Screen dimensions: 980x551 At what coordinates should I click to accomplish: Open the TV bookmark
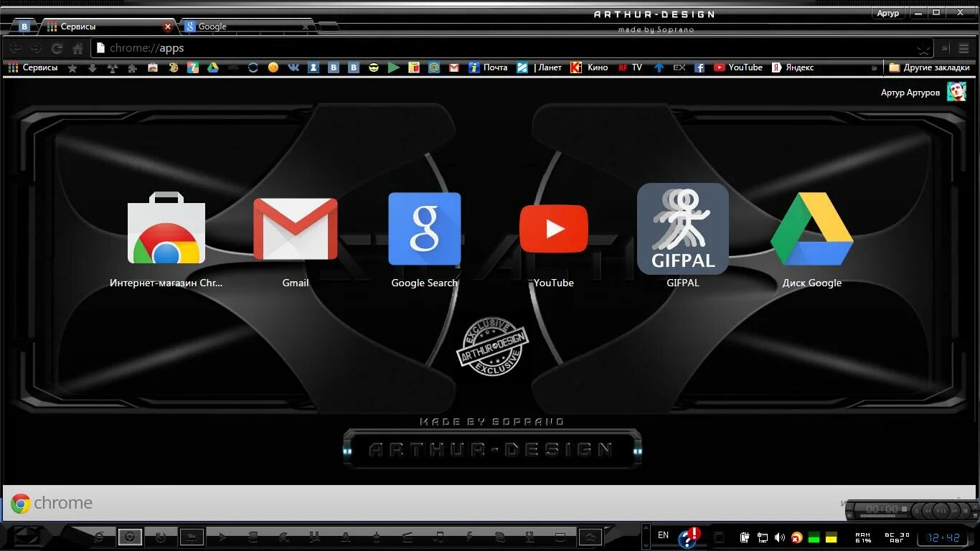[630, 67]
